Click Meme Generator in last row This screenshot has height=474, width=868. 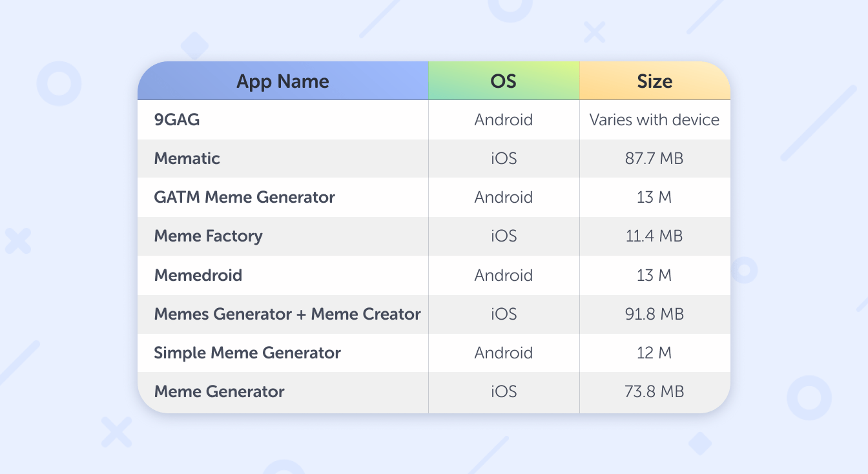219,391
